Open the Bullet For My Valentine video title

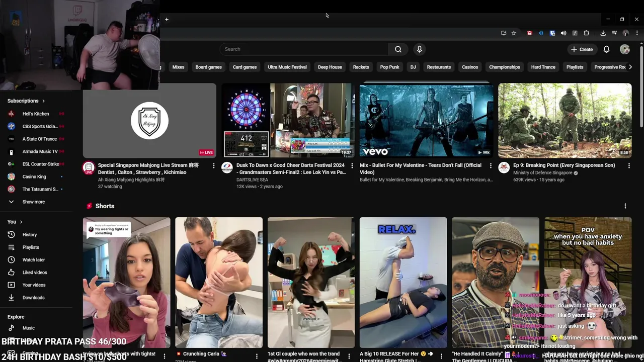[421, 168]
